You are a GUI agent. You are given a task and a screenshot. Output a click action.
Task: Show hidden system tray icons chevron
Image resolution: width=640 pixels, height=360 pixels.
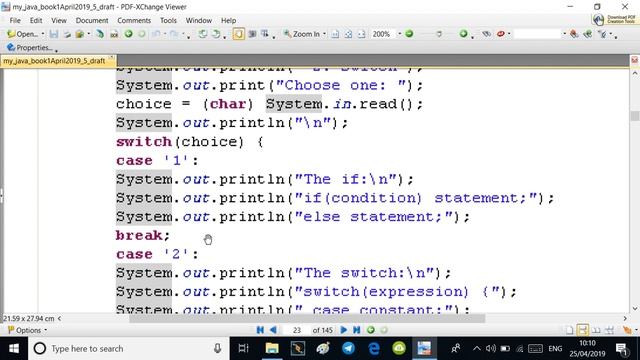476,349
